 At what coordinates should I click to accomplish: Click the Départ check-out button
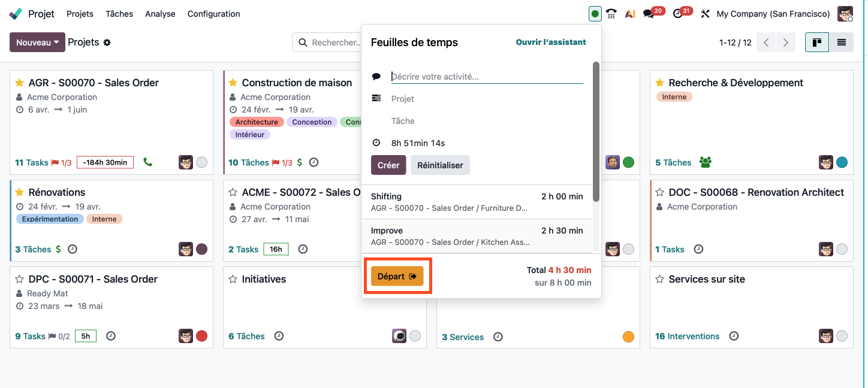point(397,276)
